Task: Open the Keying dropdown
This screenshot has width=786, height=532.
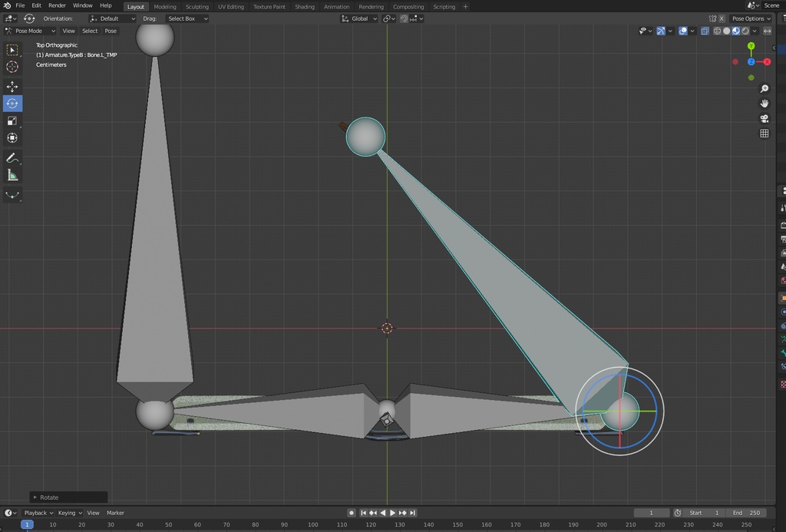Action: [x=70, y=513]
